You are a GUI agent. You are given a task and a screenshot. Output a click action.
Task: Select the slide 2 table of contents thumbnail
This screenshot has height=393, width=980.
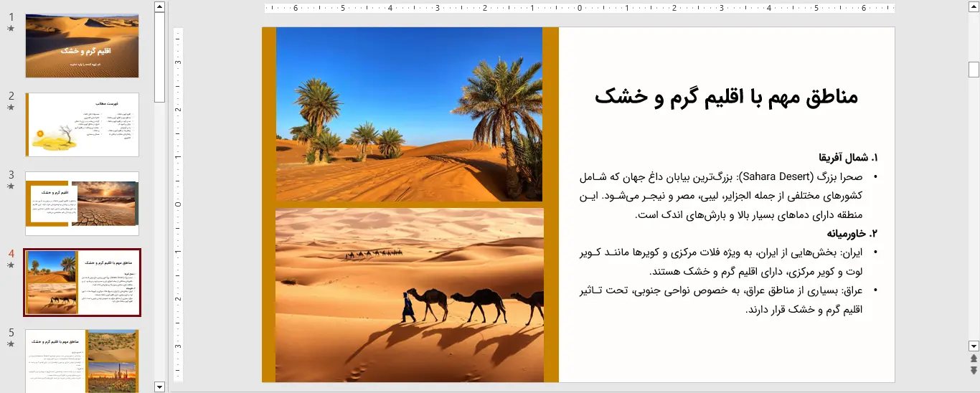[x=82, y=125]
